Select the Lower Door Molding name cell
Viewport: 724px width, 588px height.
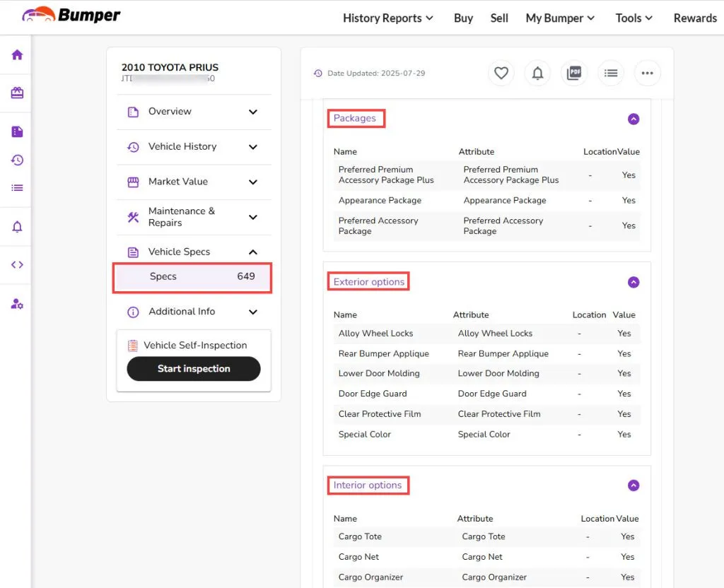(x=379, y=373)
